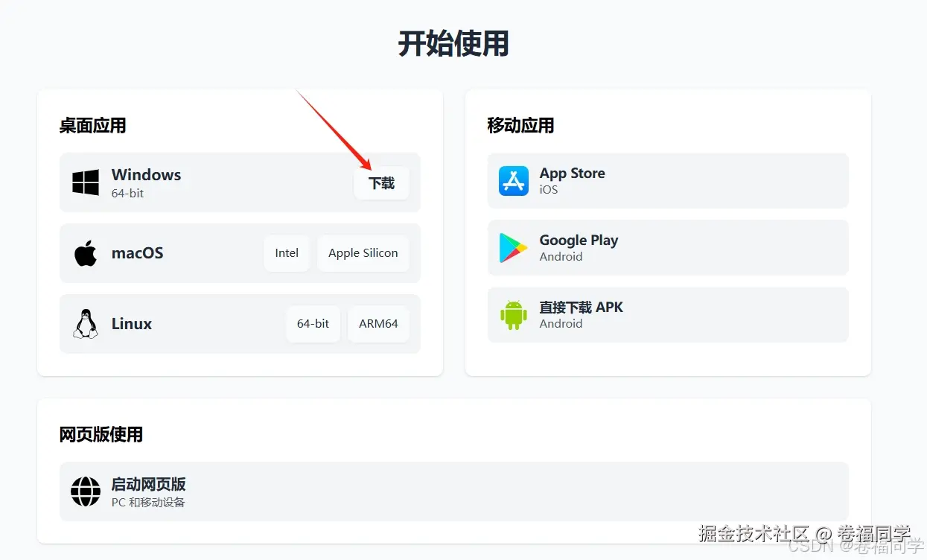
Task: Click the Linux penguin icon
Action: tap(84, 323)
